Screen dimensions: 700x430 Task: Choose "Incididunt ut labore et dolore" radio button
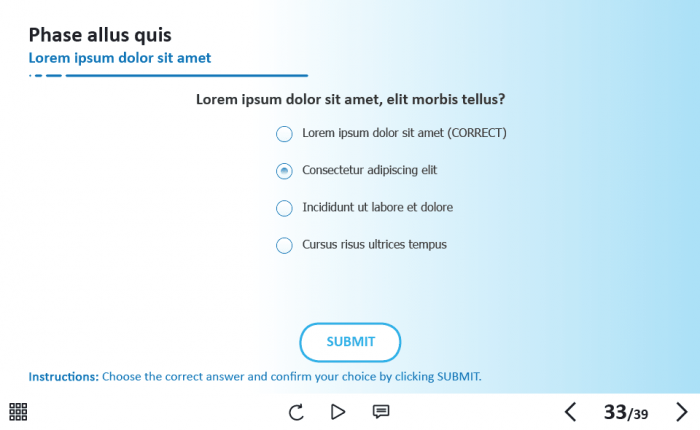284,208
